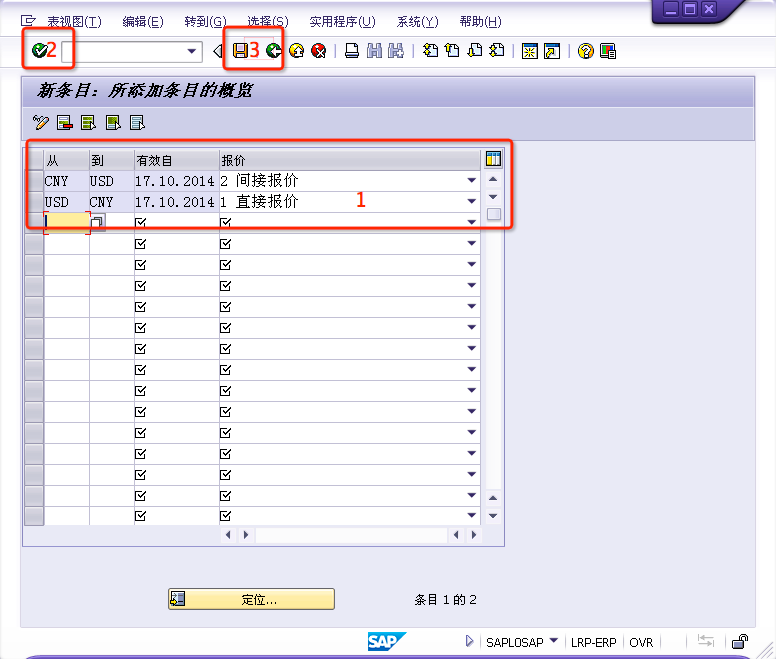Click the 从 column header
Viewport: 776px width, 659px height.
(x=66, y=160)
